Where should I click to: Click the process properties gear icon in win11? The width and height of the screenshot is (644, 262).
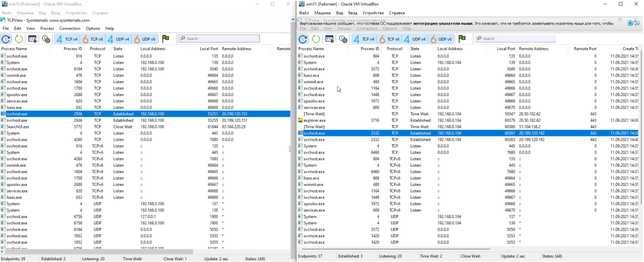click(343, 39)
